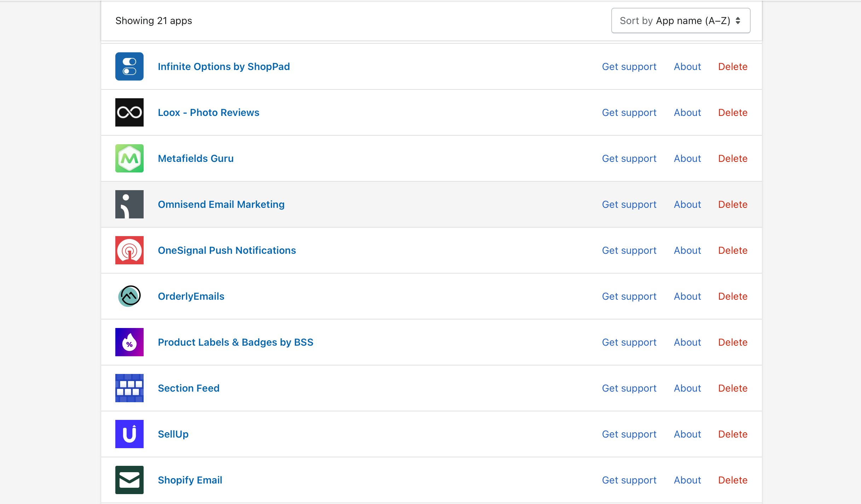Click the Omnisend Email Marketing app icon
This screenshot has width=861, height=504.
(129, 204)
